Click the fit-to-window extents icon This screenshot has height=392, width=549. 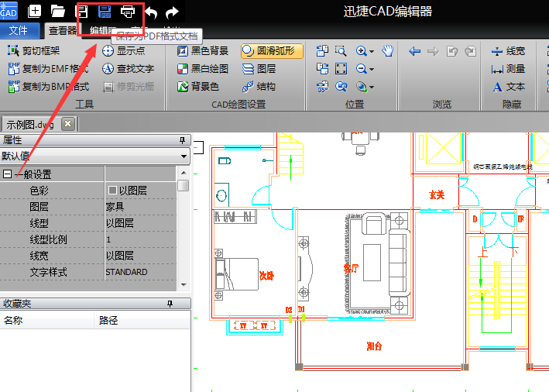[341, 69]
